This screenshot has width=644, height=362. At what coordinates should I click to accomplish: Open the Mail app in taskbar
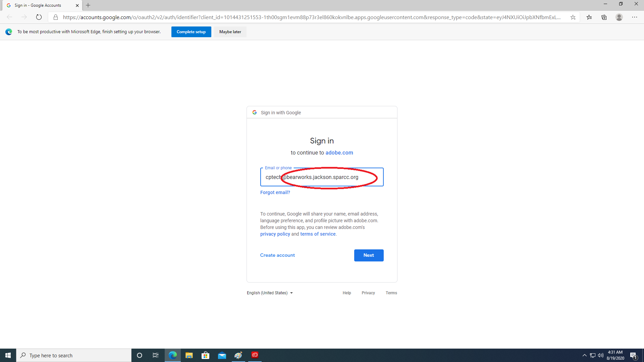click(x=222, y=355)
